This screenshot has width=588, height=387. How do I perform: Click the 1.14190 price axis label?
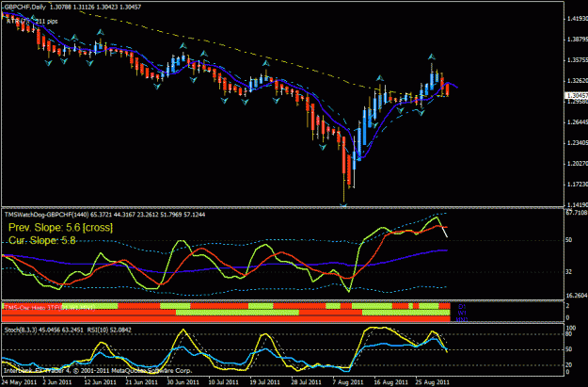[577, 205]
